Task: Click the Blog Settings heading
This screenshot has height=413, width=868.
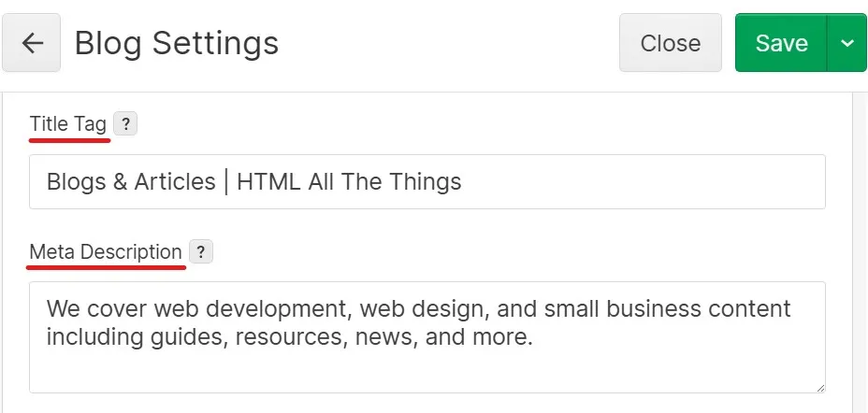Action: click(177, 43)
